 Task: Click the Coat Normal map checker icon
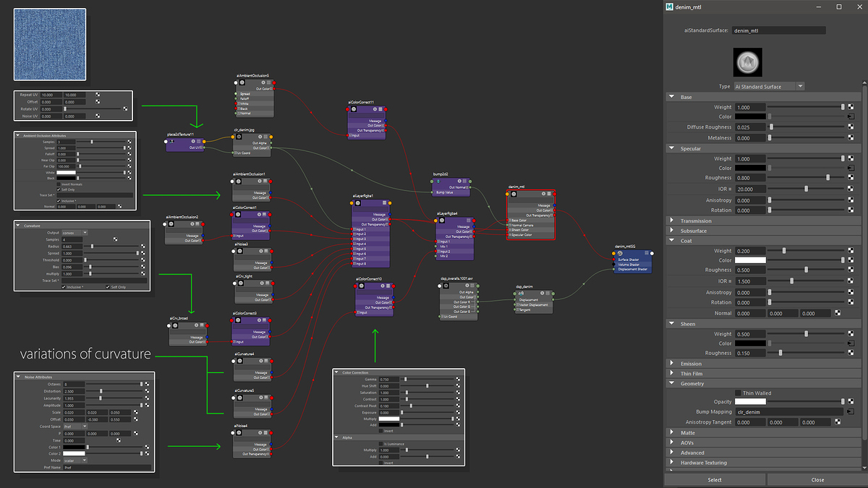[838, 313]
